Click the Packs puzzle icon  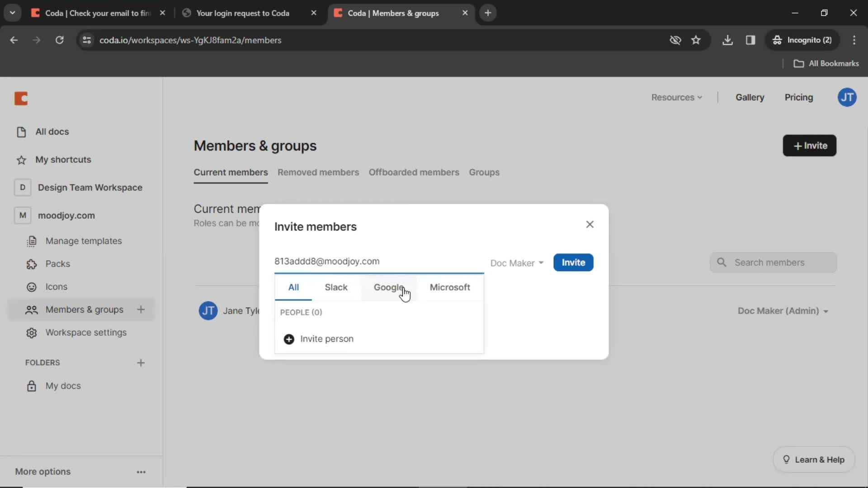31,264
